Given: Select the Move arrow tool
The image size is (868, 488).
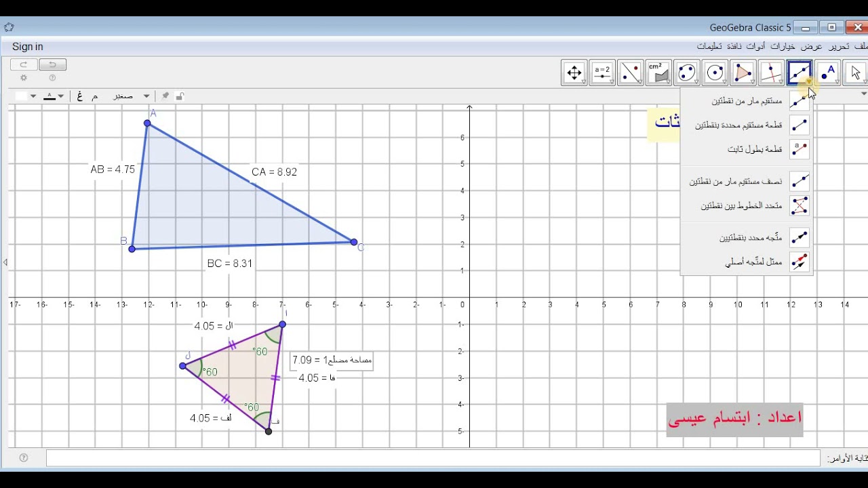Looking at the screenshot, I should pos(855,73).
